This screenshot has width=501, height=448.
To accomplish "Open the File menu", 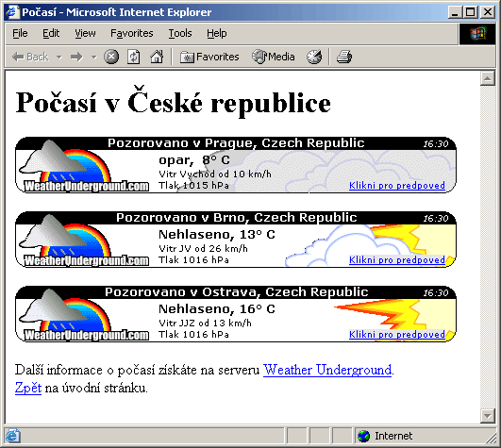I will pos(20,33).
